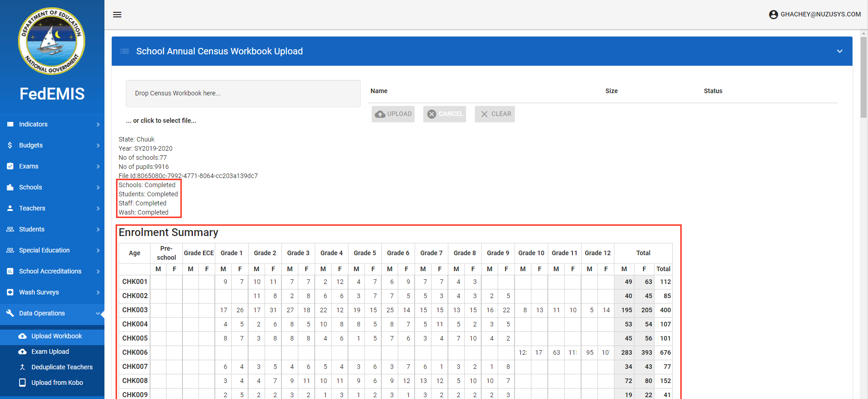Click the Upload from Kobo tablet icon
This screenshot has height=399, width=868.
click(22, 383)
